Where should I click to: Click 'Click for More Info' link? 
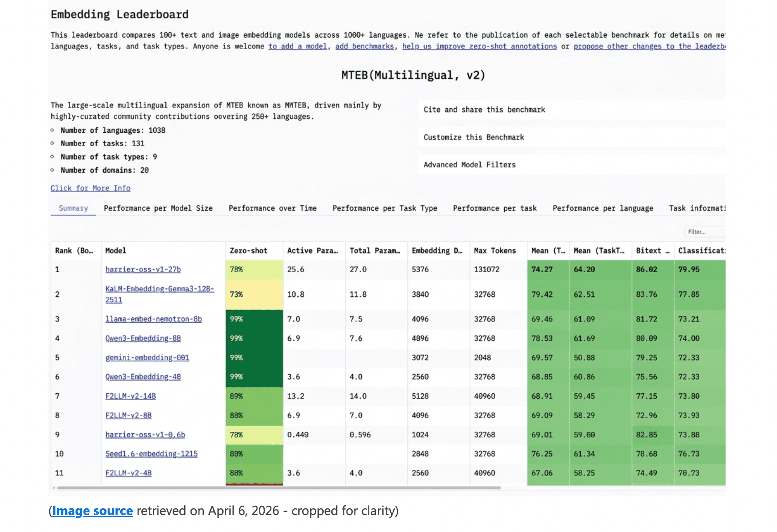tap(90, 188)
